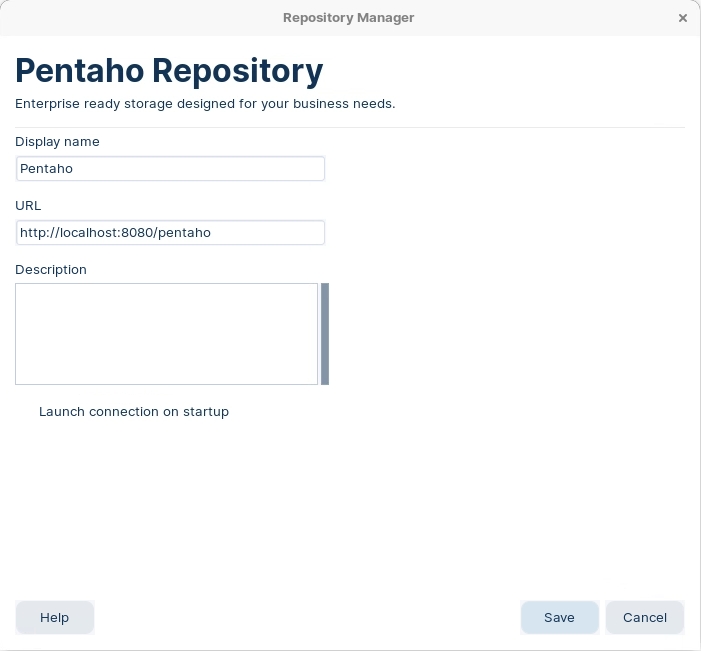
Task: Save the Pentaho repository settings
Action: (x=559, y=617)
